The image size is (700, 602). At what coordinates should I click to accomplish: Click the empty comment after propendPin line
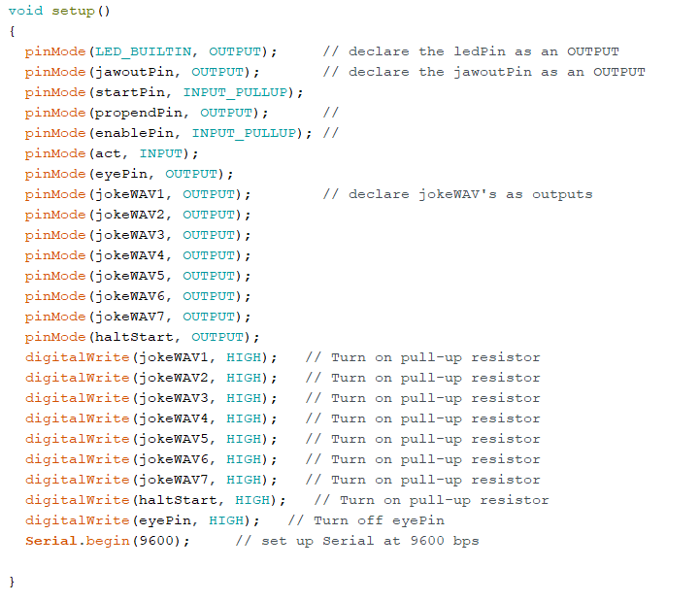tap(331, 112)
